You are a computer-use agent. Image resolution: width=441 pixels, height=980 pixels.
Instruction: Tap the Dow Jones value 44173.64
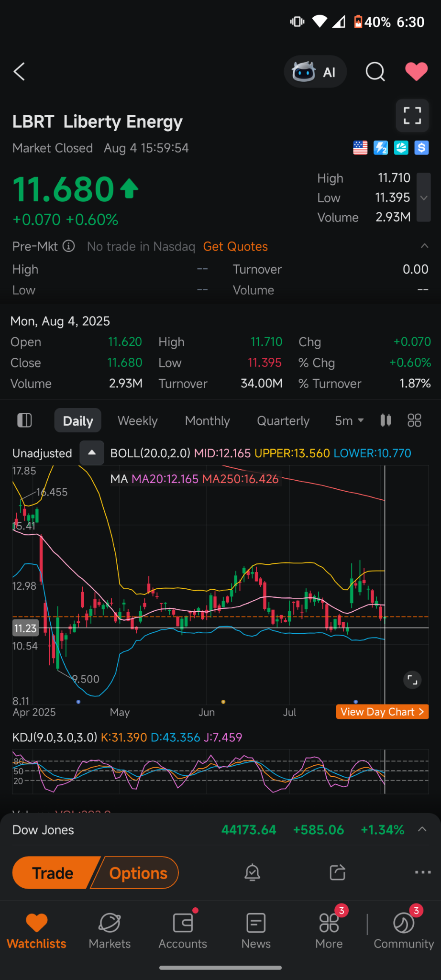coord(249,830)
